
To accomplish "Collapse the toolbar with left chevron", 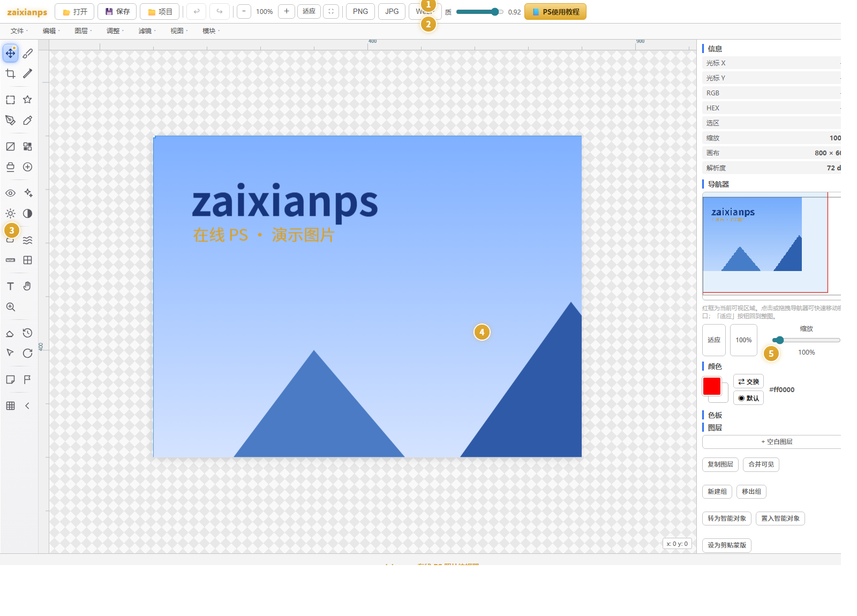I will (x=28, y=405).
